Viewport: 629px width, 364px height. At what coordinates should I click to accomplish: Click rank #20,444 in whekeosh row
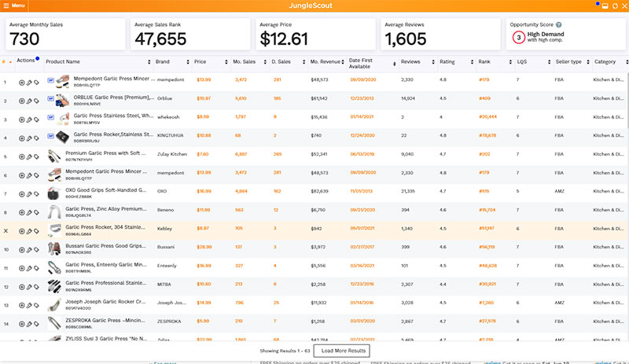487,117
